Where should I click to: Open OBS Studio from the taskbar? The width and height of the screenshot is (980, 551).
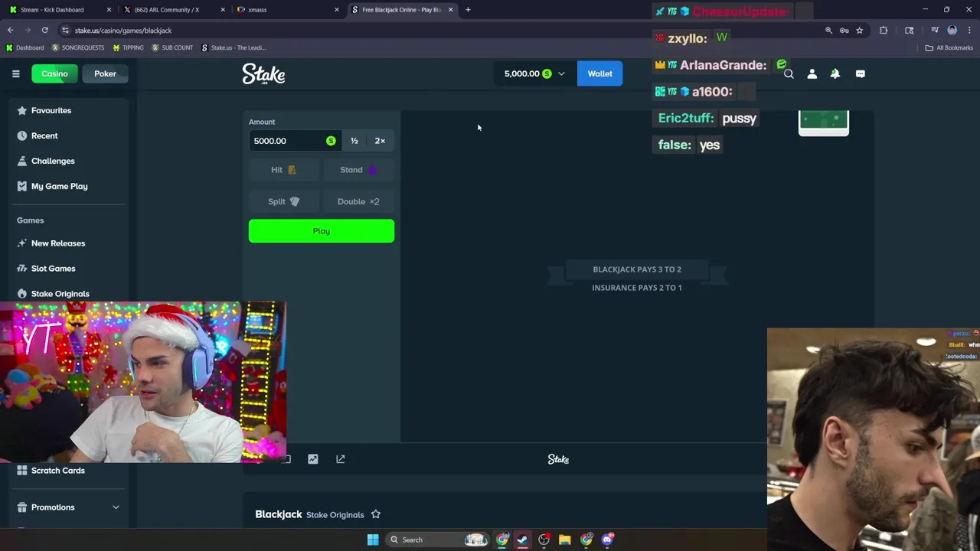tap(544, 540)
